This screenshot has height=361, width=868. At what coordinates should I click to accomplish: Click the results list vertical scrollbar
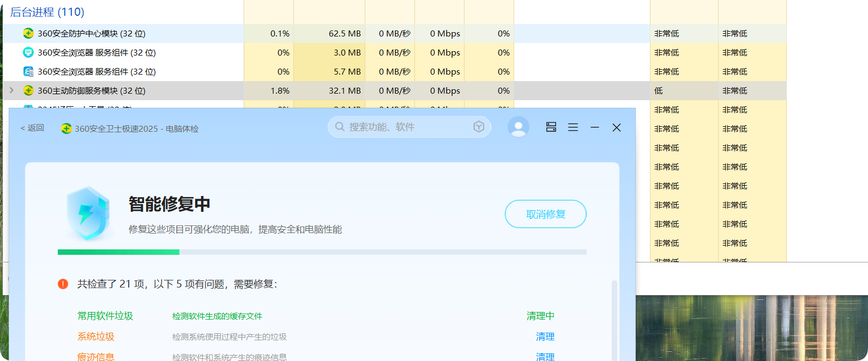tap(614, 320)
